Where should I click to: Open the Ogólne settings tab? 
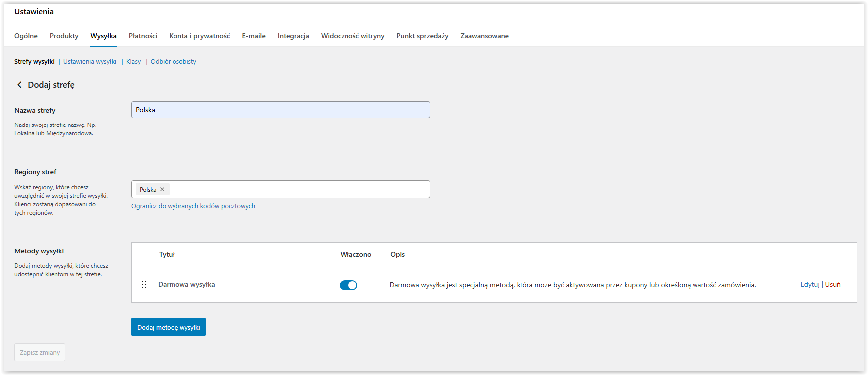click(x=26, y=36)
